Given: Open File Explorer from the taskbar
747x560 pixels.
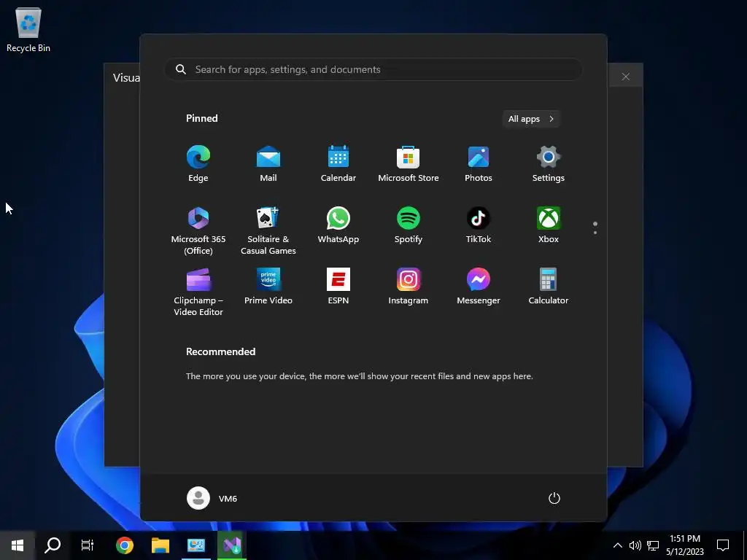Looking at the screenshot, I should click(x=160, y=545).
